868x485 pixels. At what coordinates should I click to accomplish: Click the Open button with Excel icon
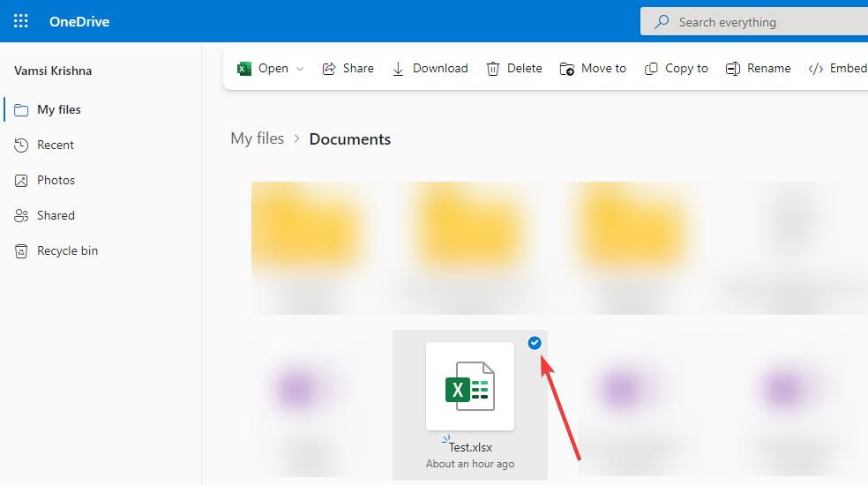tap(263, 69)
